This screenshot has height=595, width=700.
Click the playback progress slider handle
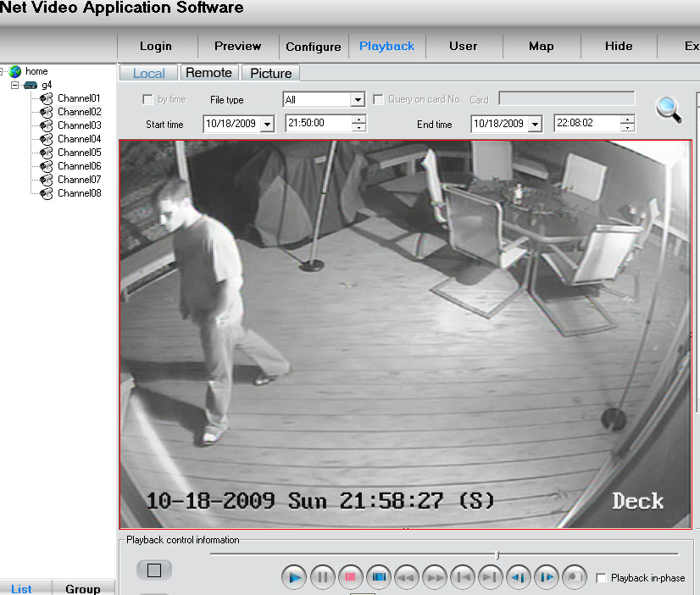(x=497, y=555)
